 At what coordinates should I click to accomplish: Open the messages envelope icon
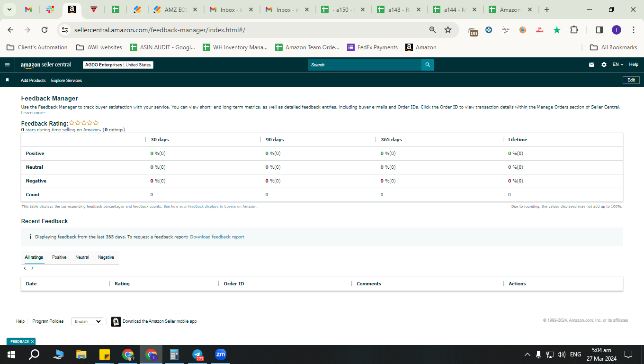click(591, 65)
